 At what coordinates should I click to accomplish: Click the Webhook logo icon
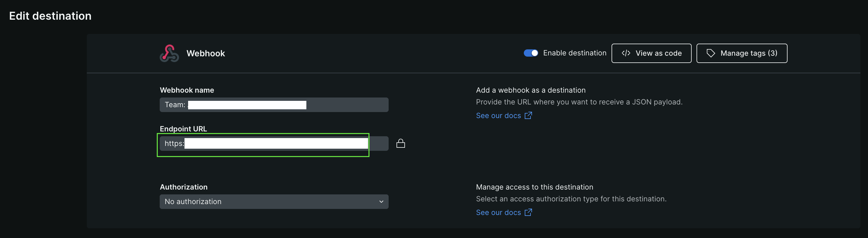[169, 53]
